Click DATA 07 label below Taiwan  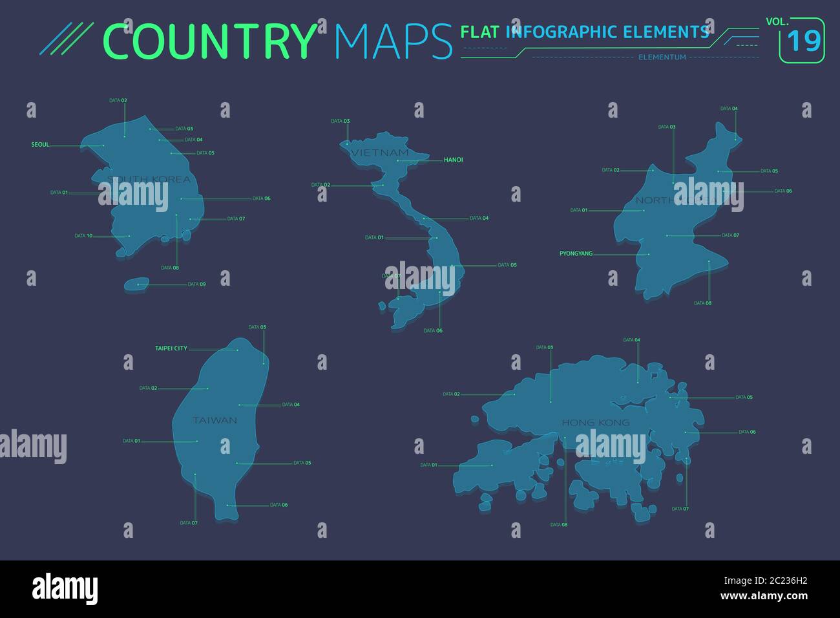point(189,523)
